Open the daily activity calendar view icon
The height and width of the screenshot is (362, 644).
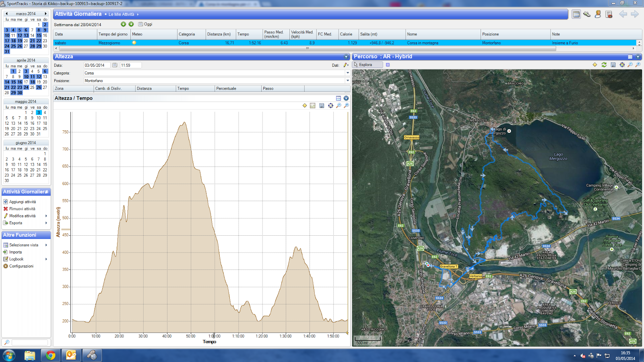click(576, 14)
